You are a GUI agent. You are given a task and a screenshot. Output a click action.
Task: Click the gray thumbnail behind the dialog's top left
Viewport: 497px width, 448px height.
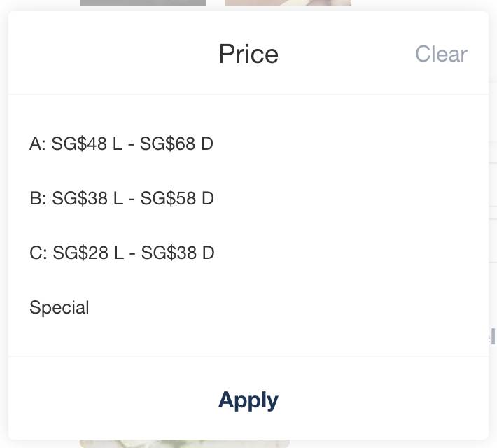tap(142, 3)
